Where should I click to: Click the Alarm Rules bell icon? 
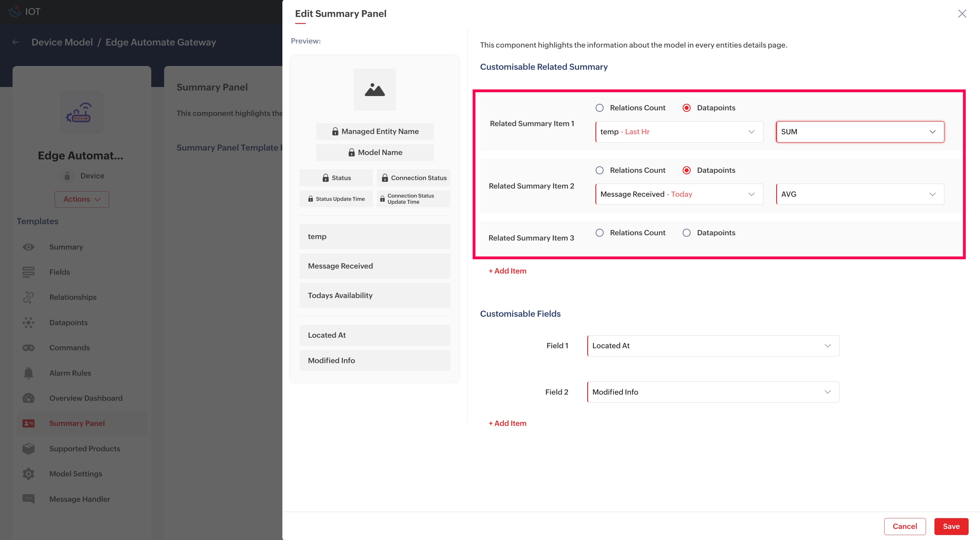click(28, 373)
